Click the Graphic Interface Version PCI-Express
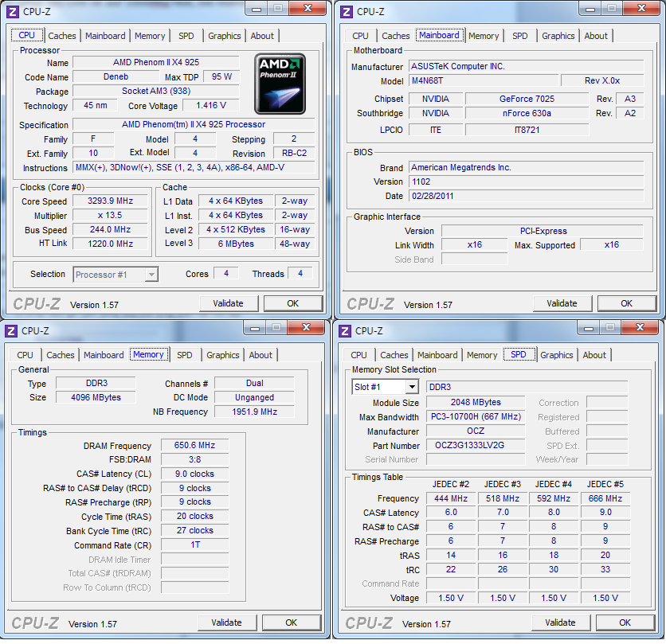666x644 pixels. [543, 231]
